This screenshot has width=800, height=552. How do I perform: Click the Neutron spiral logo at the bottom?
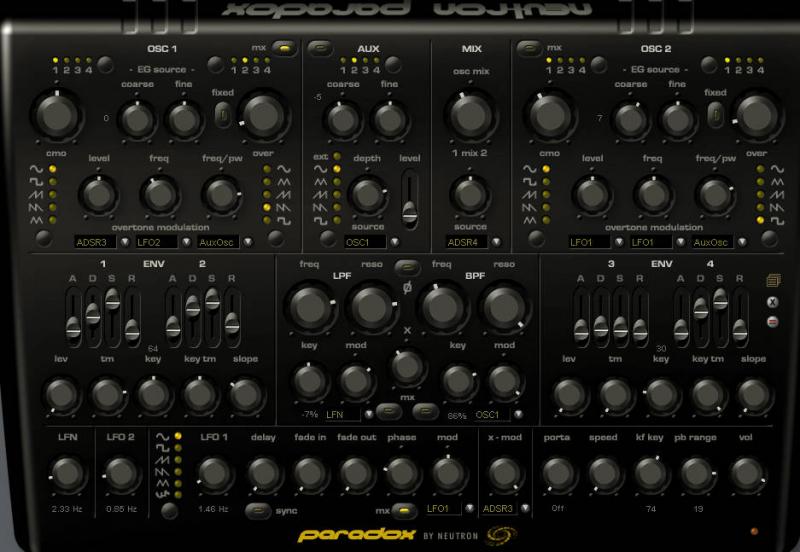click(x=501, y=535)
